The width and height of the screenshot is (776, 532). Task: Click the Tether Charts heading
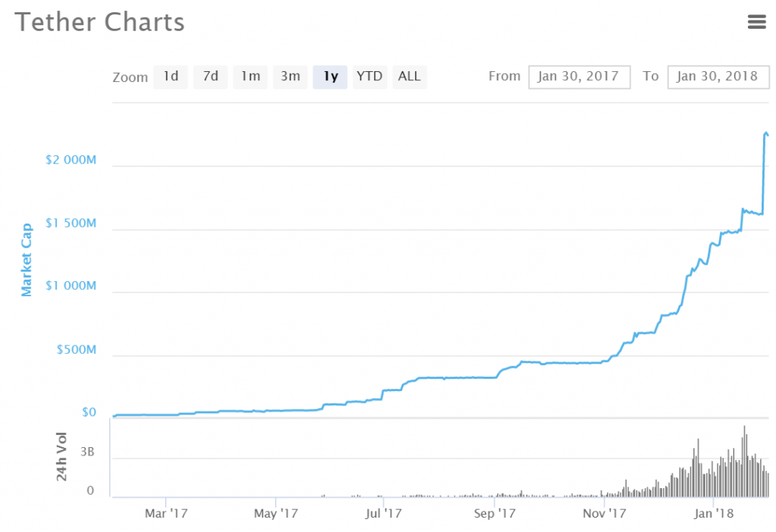99,22
